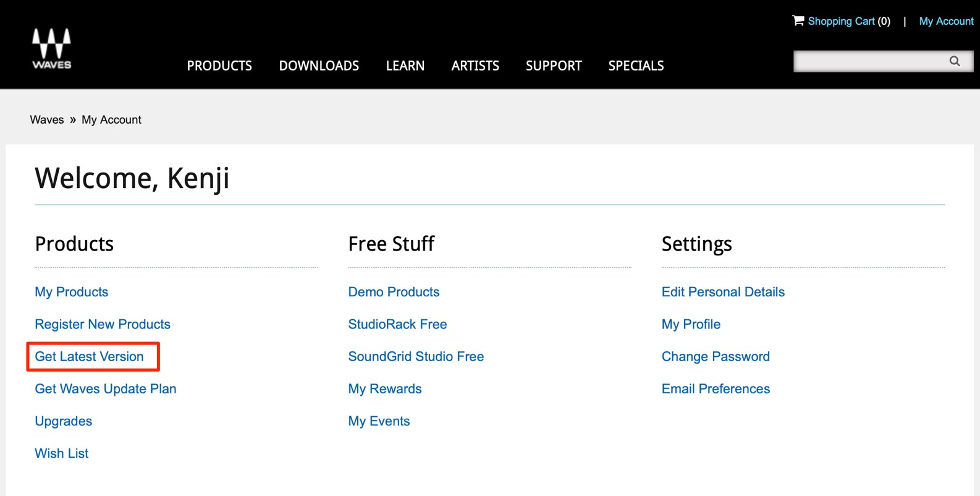Open My Account in top bar

[946, 21]
